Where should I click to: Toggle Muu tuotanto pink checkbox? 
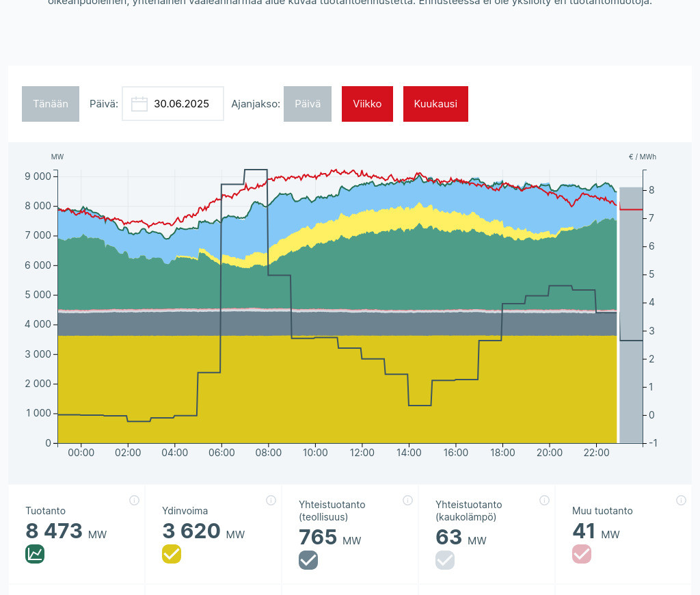pos(582,554)
